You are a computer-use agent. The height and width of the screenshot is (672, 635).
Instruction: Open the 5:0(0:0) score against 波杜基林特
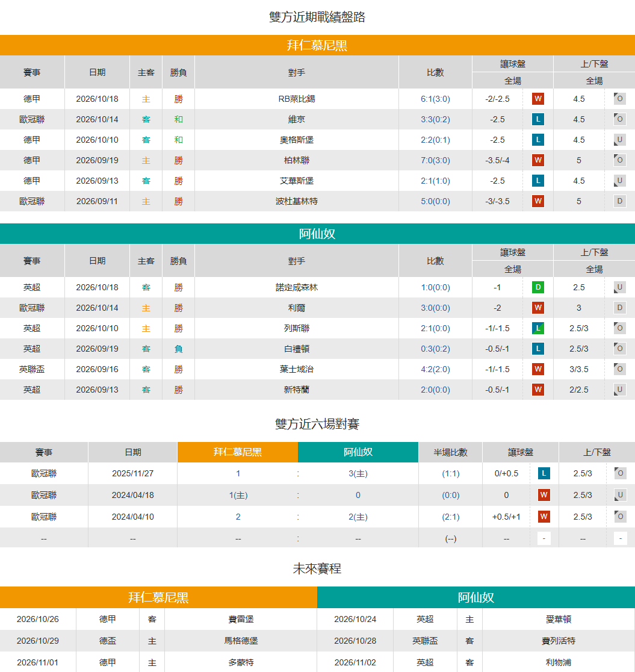tap(435, 201)
